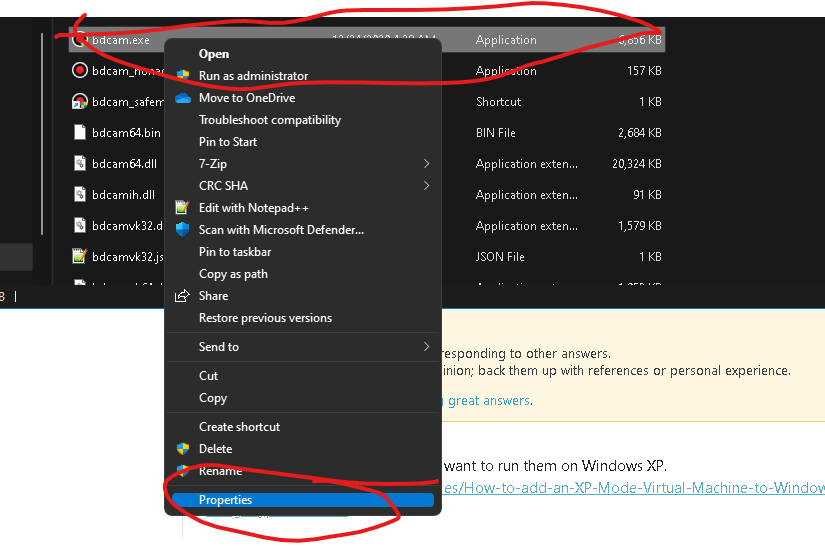The height and width of the screenshot is (546, 825).
Task: Click the bdcam_nonadmin application icon
Action: tap(79, 70)
